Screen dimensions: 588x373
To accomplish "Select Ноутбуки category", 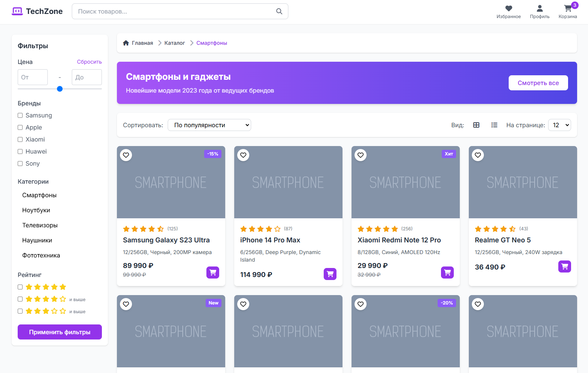I will pyautogui.click(x=36, y=210).
